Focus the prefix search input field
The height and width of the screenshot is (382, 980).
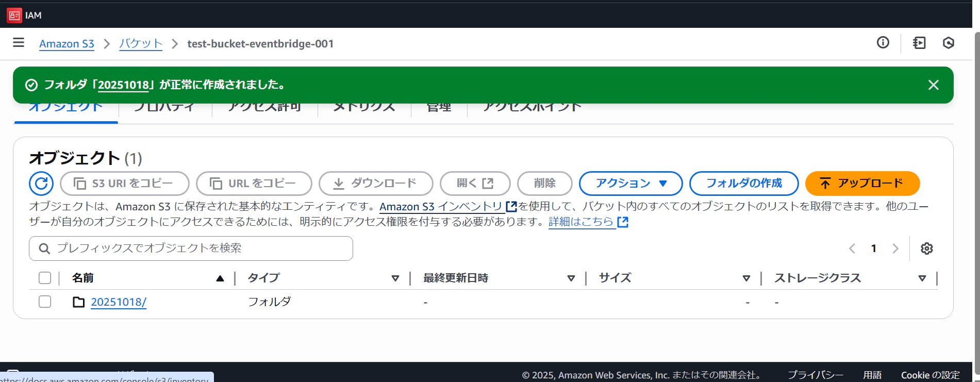[x=191, y=248]
